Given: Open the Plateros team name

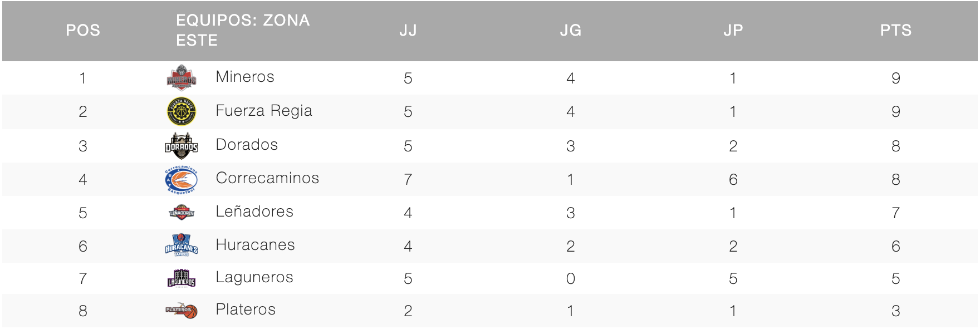Looking at the screenshot, I should 246,310.
